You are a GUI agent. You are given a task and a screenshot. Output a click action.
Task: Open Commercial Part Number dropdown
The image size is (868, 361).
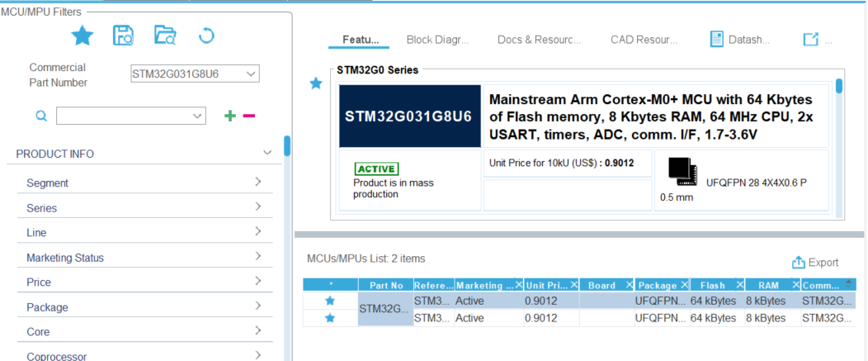click(251, 74)
